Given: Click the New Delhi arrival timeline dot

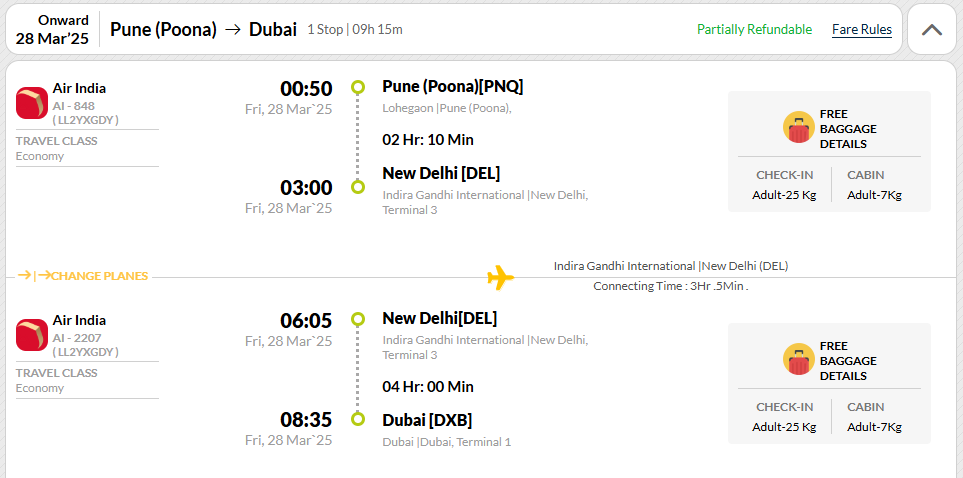Looking at the screenshot, I should pyautogui.click(x=357, y=187).
